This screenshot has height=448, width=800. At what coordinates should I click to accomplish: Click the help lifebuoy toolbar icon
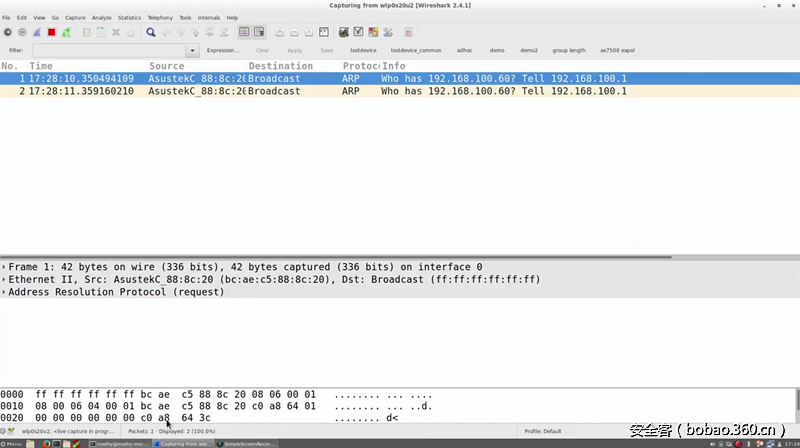pyautogui.click(x=408, y=32)
